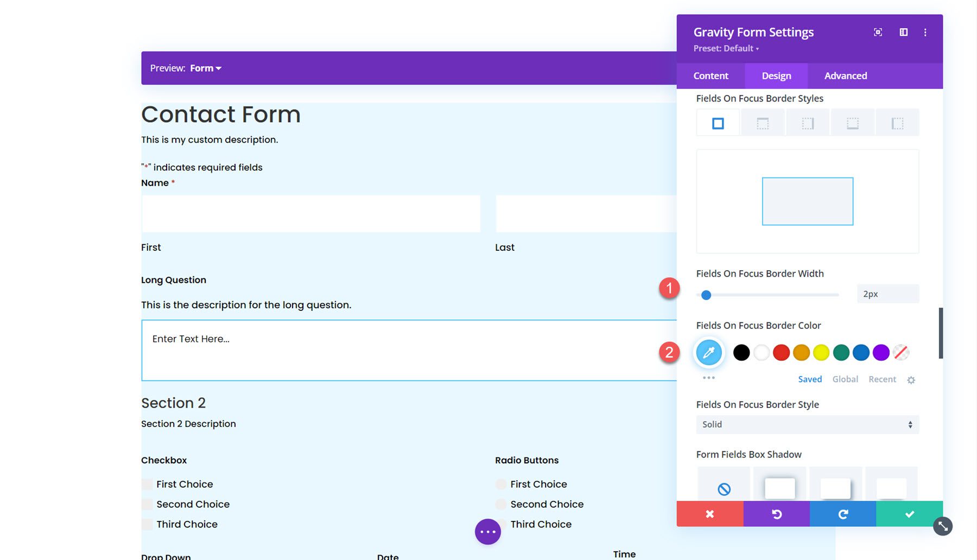Open the Preset: Default dropdown

pyautogui.click(x=726, y=48)
